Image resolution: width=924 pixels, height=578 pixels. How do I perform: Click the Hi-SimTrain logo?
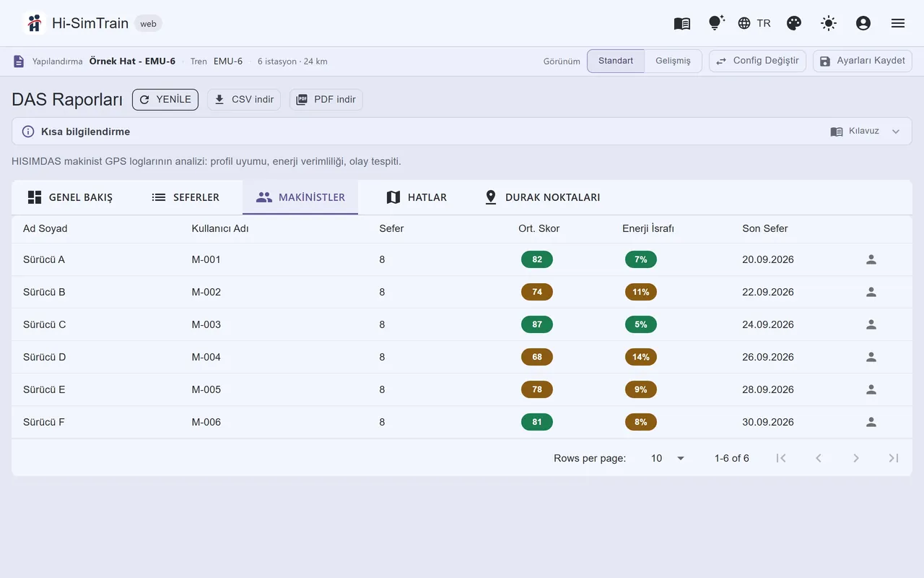point(34,23)
